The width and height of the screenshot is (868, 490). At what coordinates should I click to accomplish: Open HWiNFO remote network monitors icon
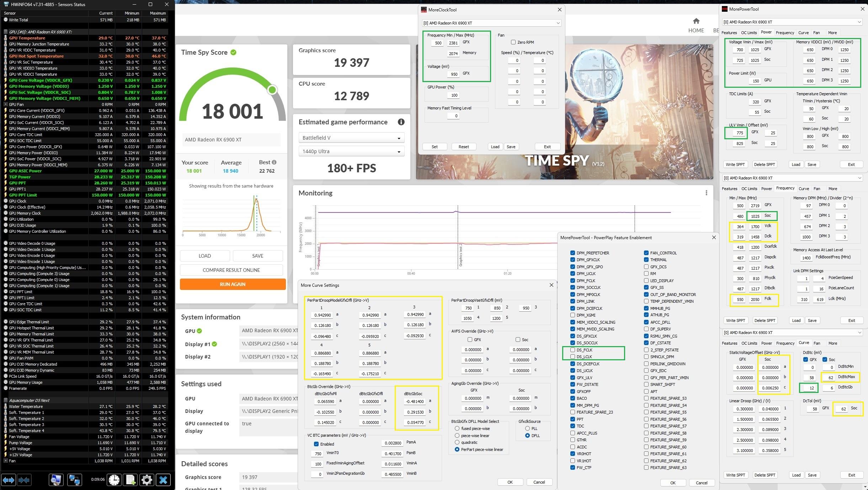coord(74,480)
